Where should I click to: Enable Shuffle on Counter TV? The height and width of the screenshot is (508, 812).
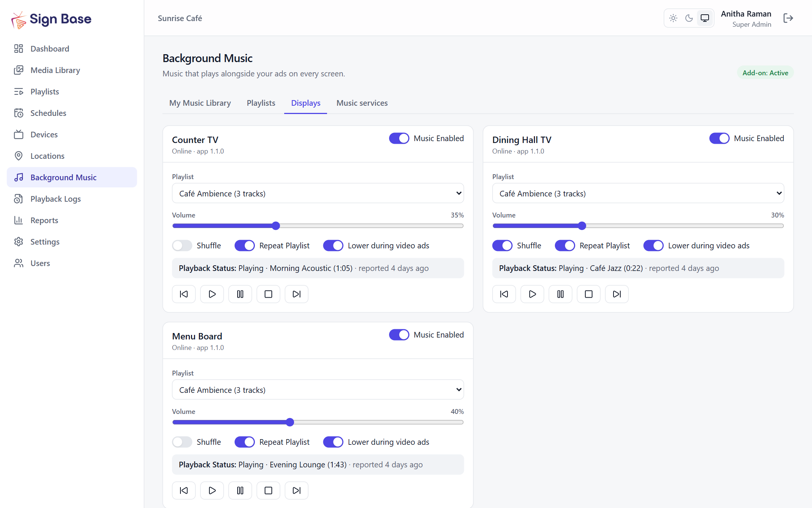click(182, 246)
